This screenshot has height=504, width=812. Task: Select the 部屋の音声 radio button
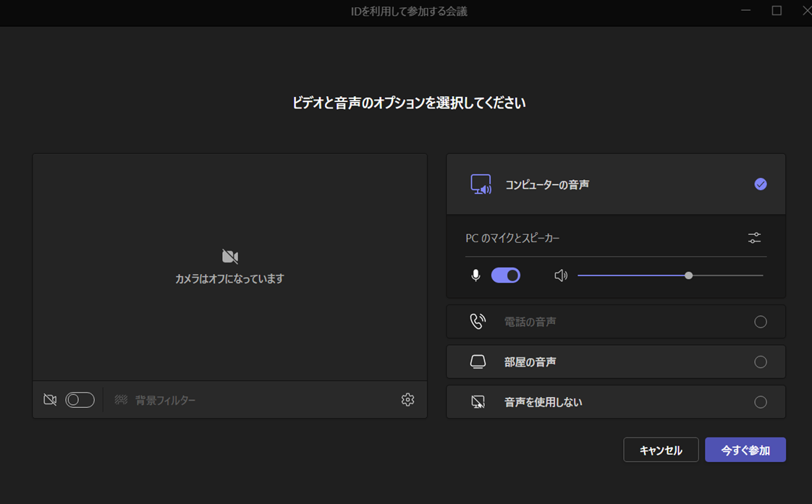[760, 362]
